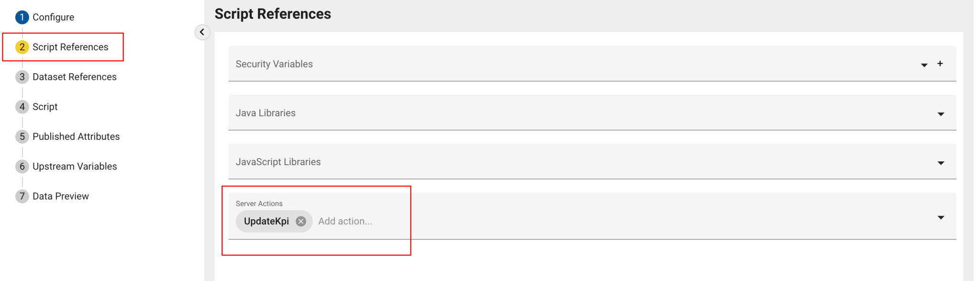Click the step 7 Data Preview circle
The image size is (980, 281).
pyautogui.click(x=22, y=196)
